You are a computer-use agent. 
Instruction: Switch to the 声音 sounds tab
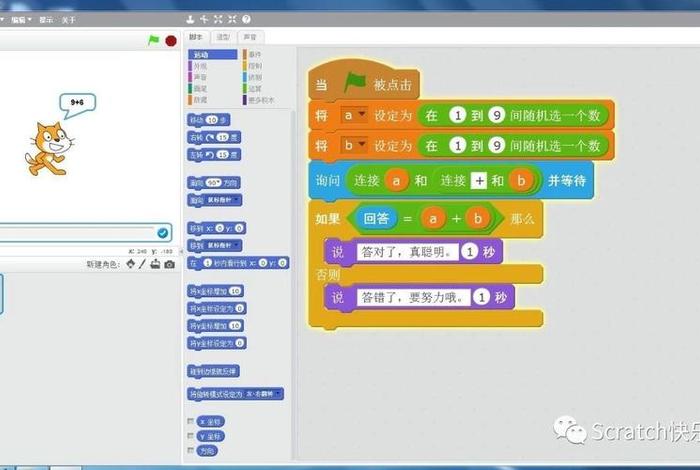click(250, 36)
